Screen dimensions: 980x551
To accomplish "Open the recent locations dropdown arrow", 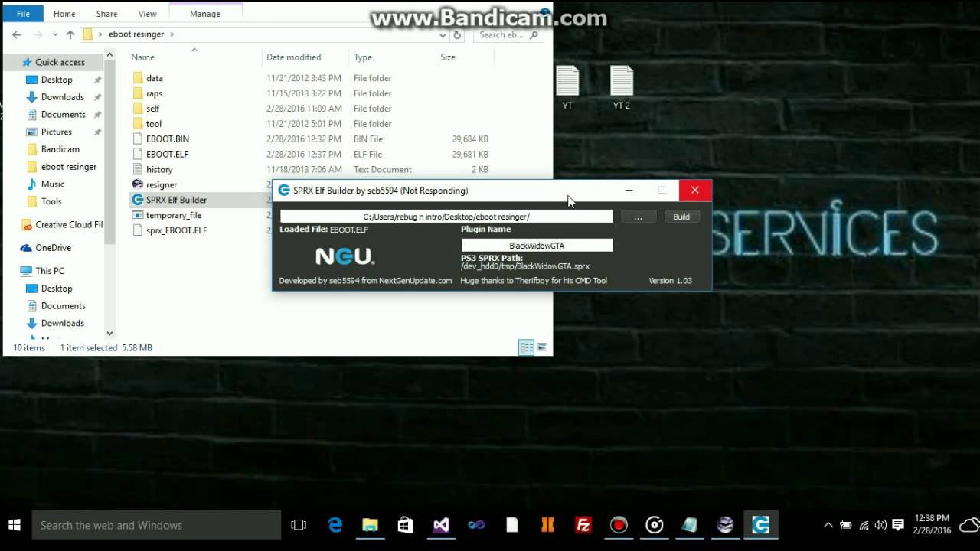I will point(54,35).
